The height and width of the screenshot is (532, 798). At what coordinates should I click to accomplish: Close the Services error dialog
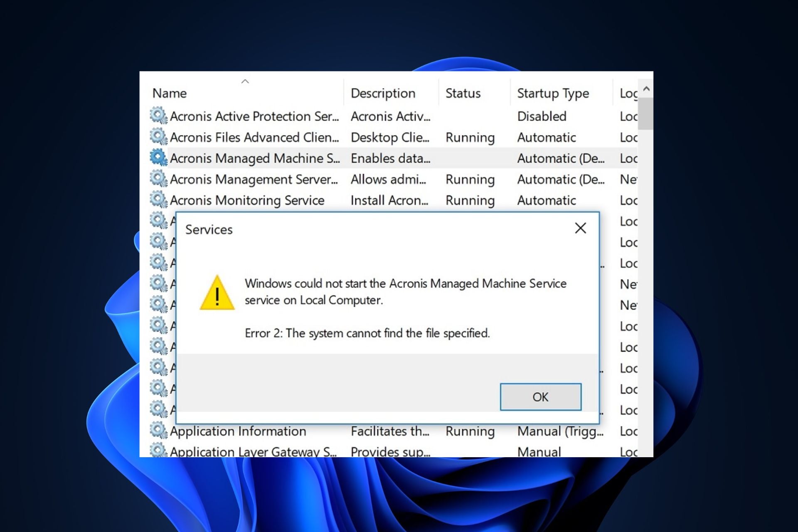click(580, 228)
